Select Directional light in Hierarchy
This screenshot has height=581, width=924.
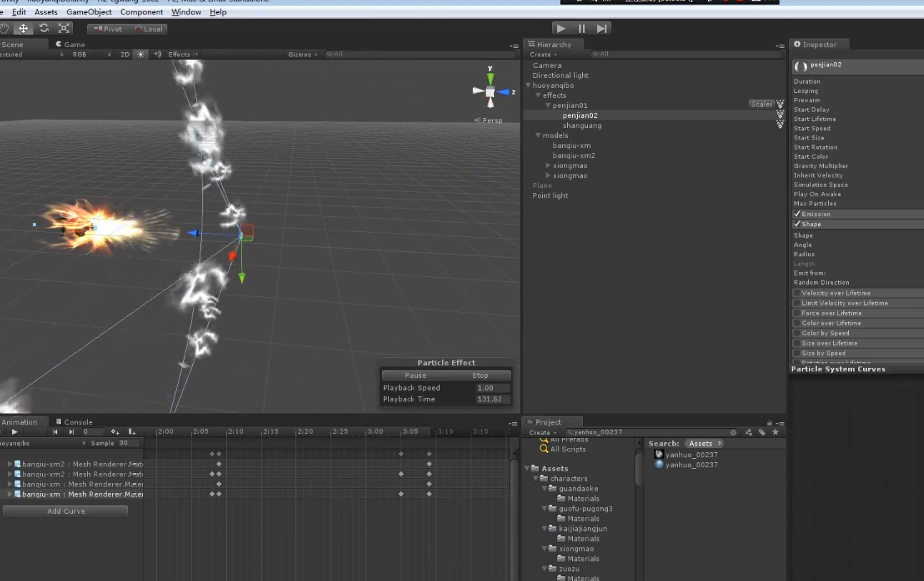(x=561, y=75)
